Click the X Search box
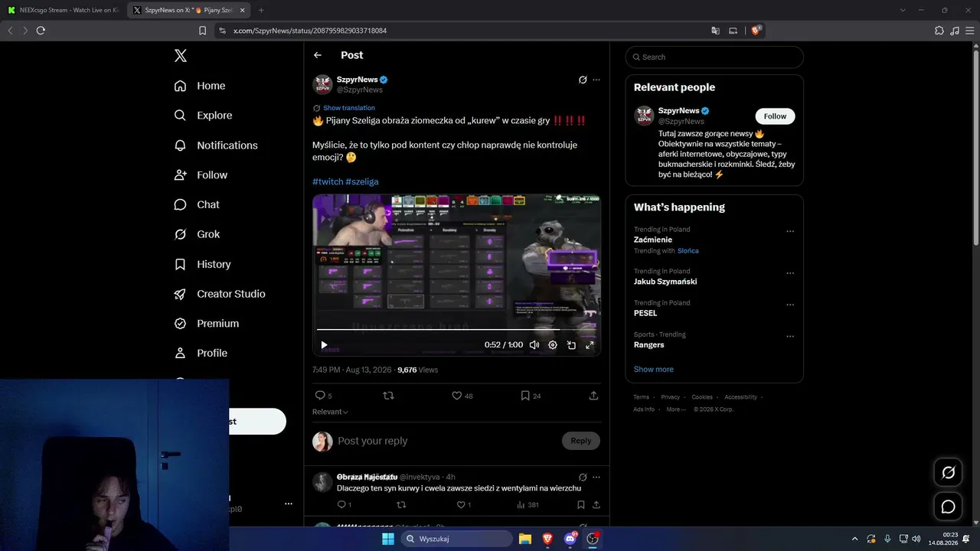Viewport: 980px width, 551px height. [x=714, y=57]
